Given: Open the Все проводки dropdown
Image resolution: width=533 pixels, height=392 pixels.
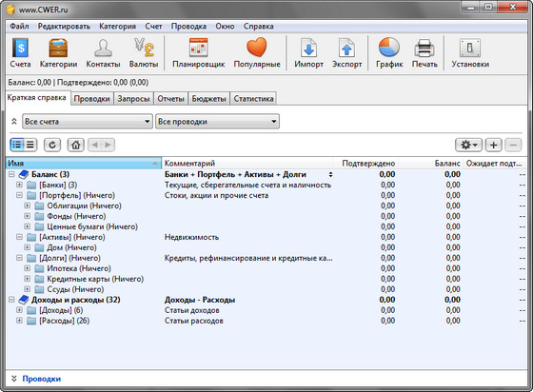Looking at the screenshot, I should click(x=217, y=121).
